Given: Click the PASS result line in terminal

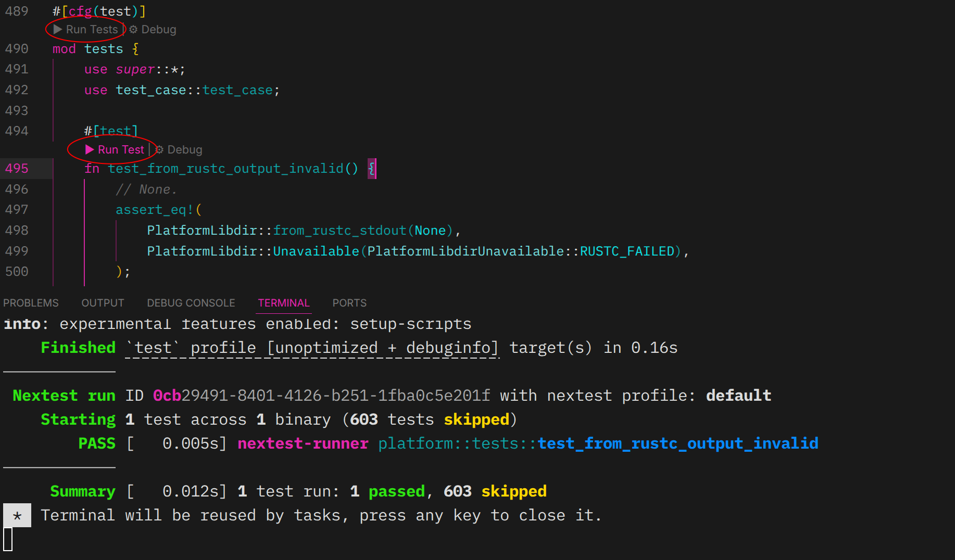Looking at the screenshot, I should (x=97, y=443).
